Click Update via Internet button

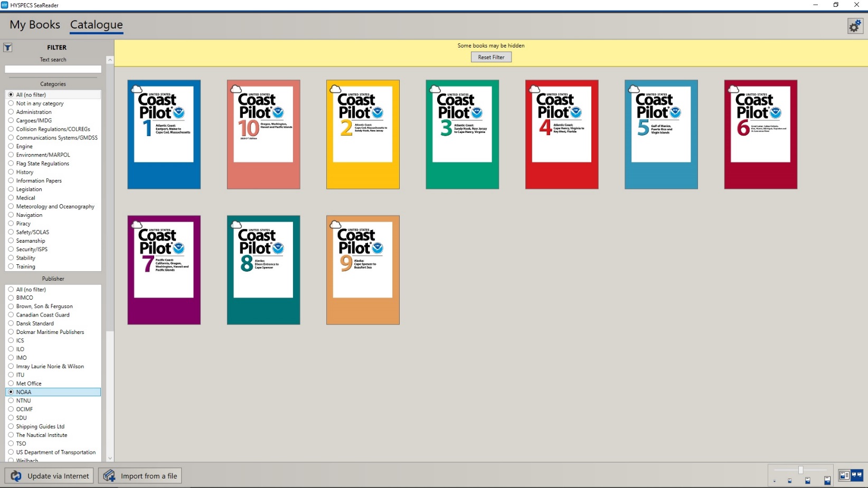point(49,476)
